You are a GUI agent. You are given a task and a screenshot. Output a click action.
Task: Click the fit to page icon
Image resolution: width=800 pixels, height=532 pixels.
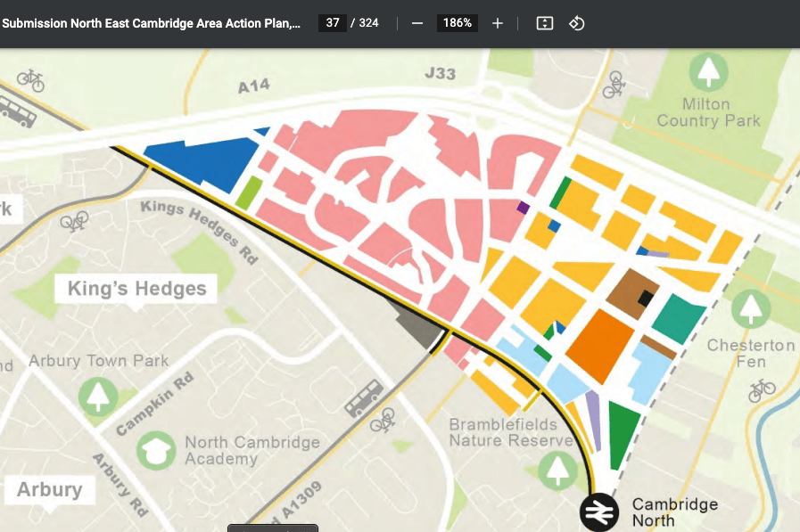(x=545, y=23)
